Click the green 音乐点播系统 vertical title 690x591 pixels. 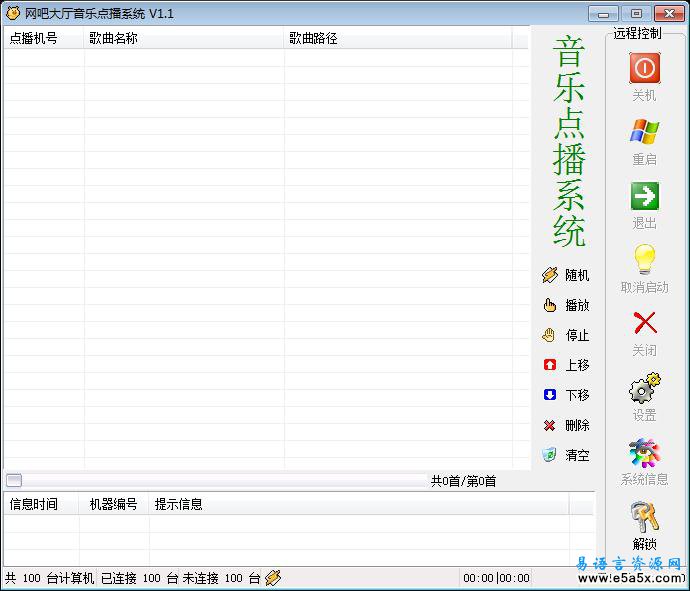(x=569, y=141)
